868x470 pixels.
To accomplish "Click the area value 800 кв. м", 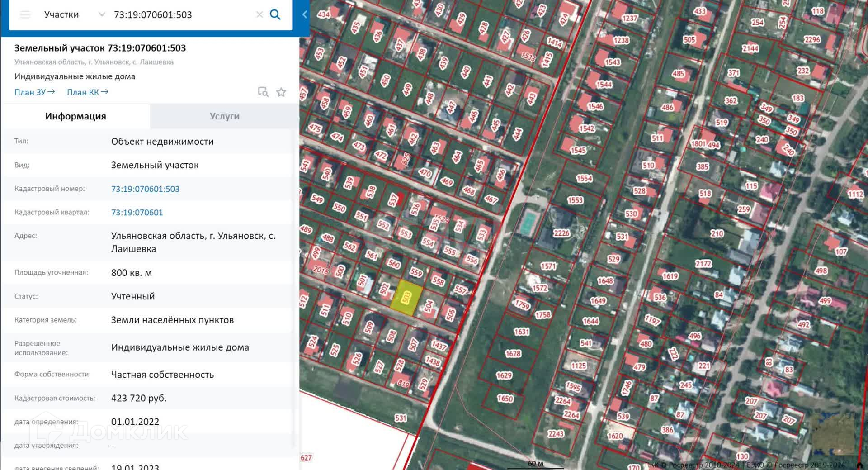I will (x=132, y=273).
